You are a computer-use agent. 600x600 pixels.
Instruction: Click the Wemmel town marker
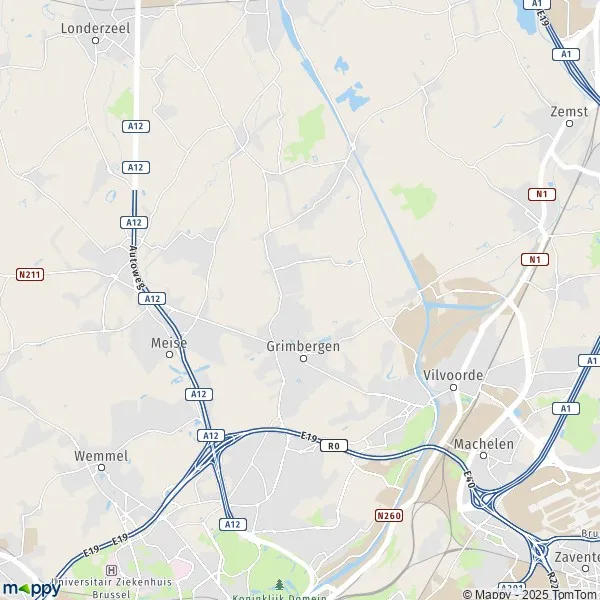(x=101, y=467)
